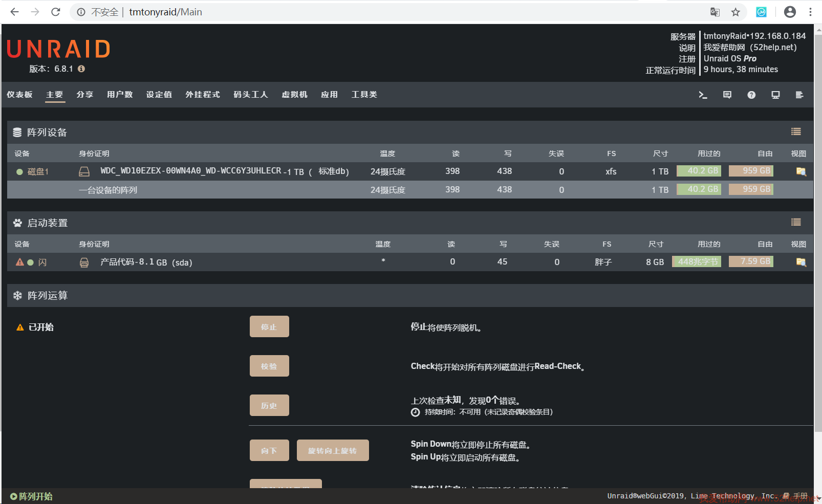The width and height of the screenshot is (822, 504).
Task: Click disk 1 green status indicator
Action: (x=19, y=172)
